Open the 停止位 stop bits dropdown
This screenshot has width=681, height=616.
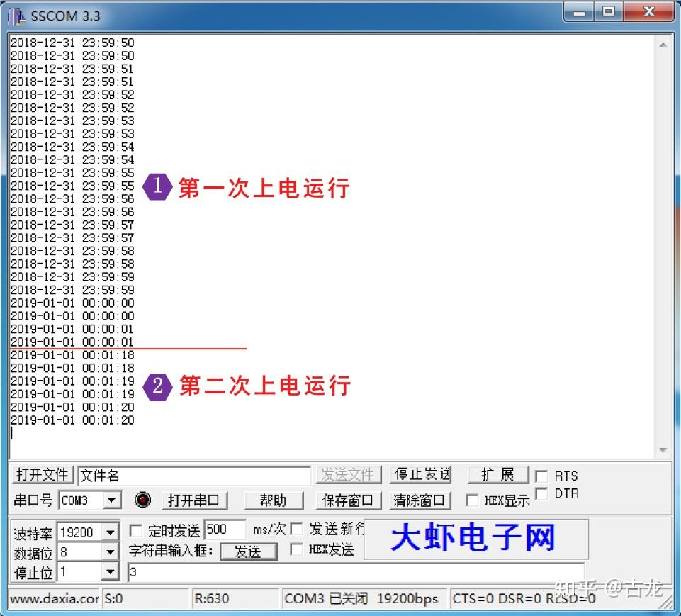[111, 572]
